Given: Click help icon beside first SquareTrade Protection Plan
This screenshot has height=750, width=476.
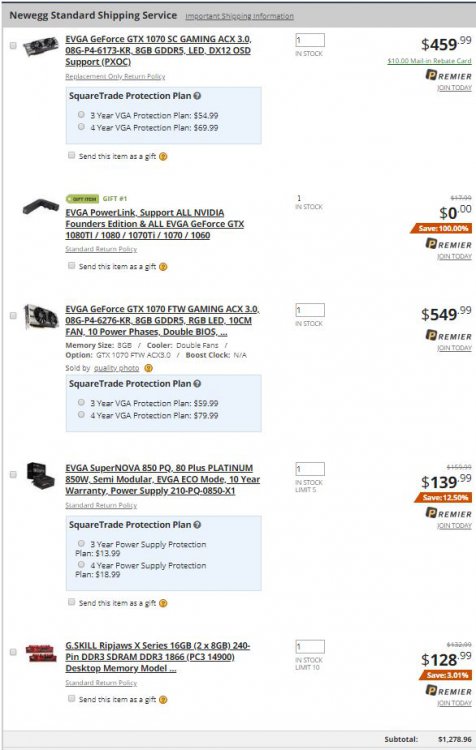Looking at the screenshot, I should [x=197, y=96].
